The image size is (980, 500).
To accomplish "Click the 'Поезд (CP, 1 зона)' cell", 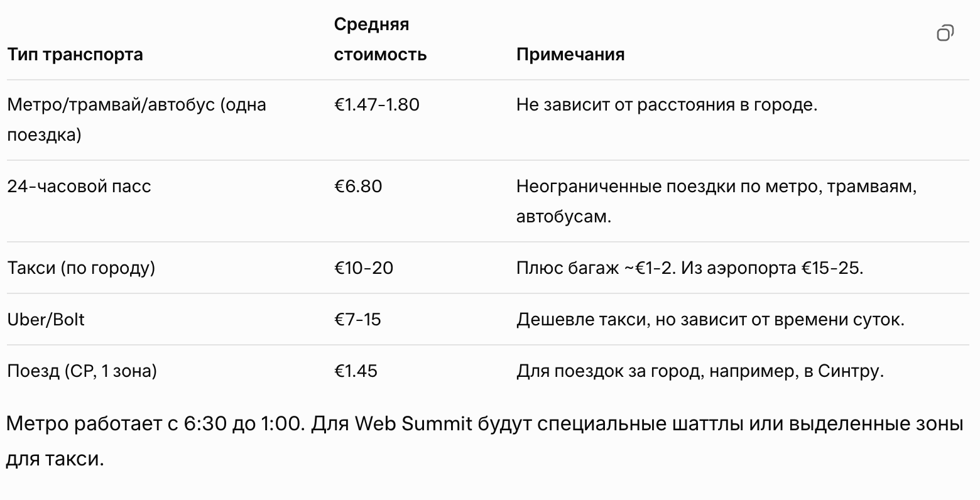I will pyautogui.click(x=82, y=371).
